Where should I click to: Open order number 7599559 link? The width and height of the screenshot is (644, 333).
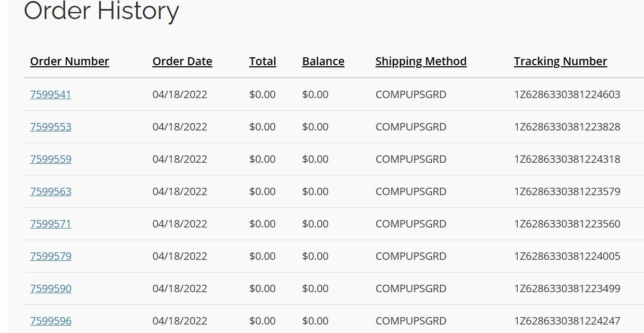pos(50,159)
